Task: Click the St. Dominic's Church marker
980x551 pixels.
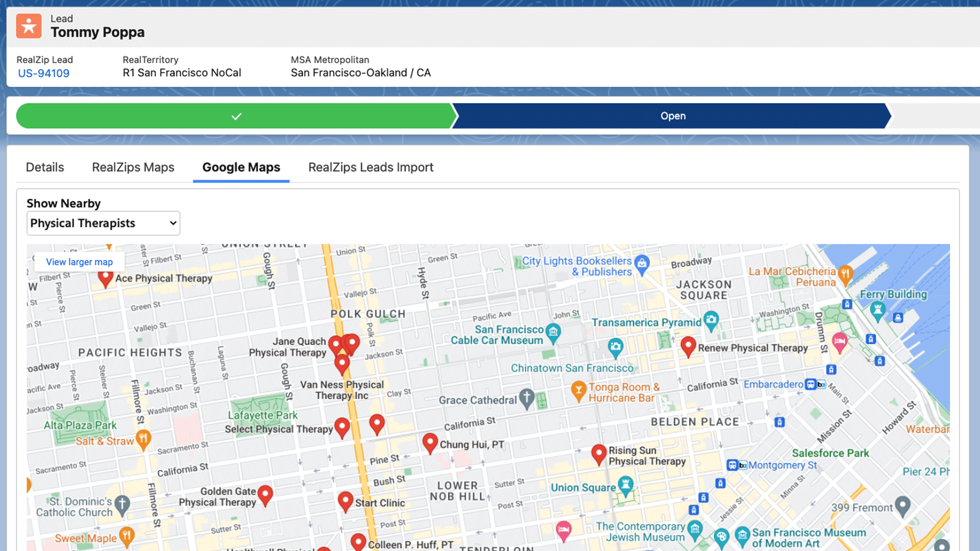Action: [122, 505]
